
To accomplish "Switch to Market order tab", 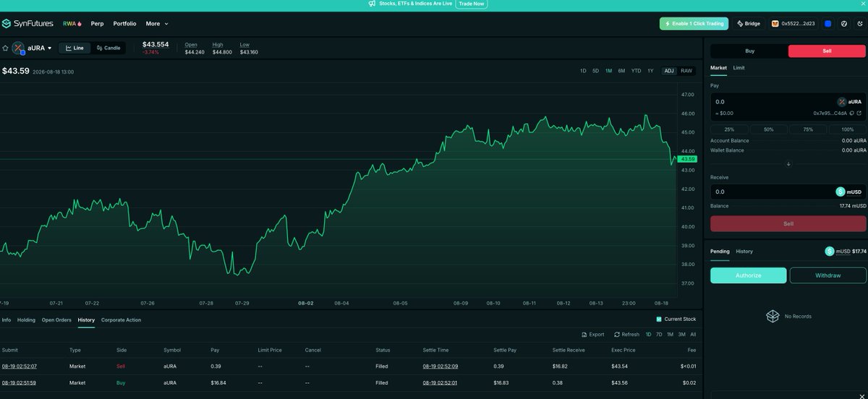I will click(x=718, y=68).
